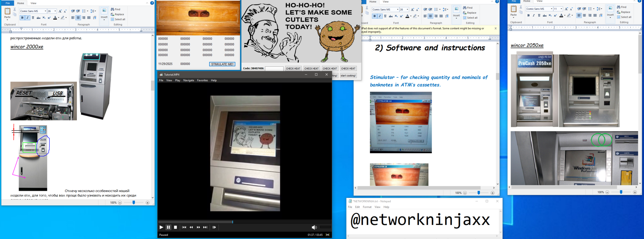The width and height of the screenshot is (644, 239).
Task: Open the Navigate menu in the media player
Action: point(189,80)
